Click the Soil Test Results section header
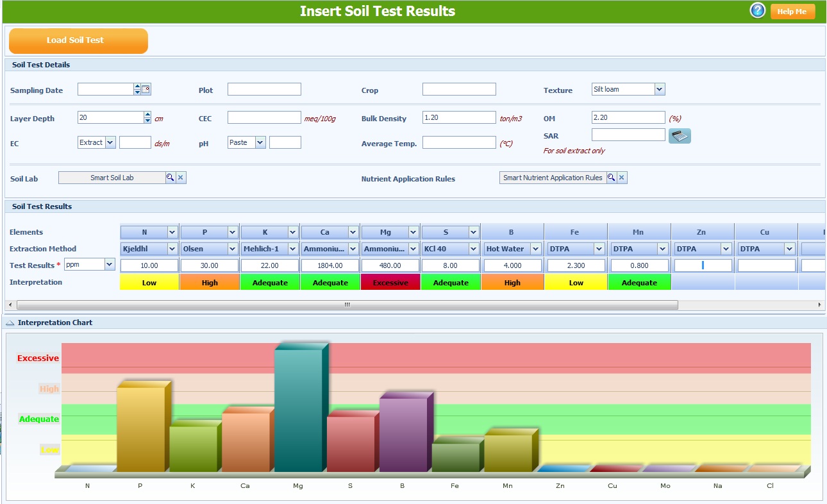The image size is (827, 504). [415, 206]
